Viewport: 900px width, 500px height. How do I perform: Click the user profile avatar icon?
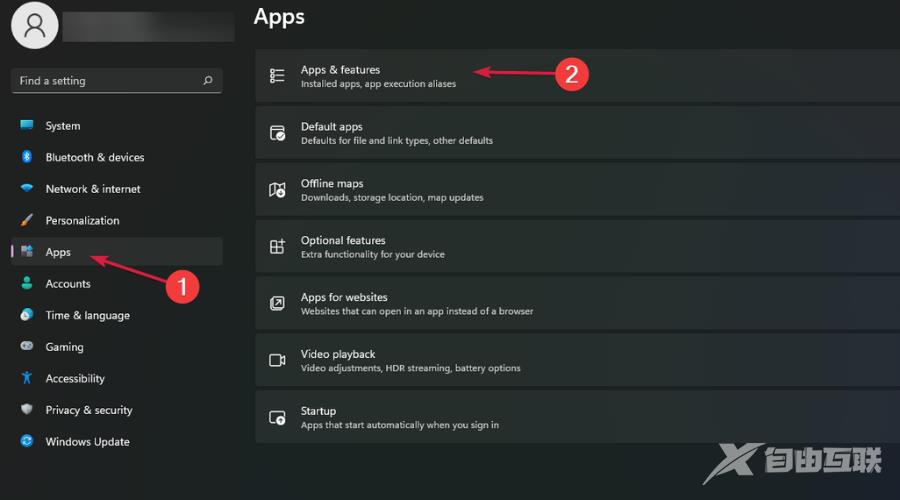[x=34, y=25]
